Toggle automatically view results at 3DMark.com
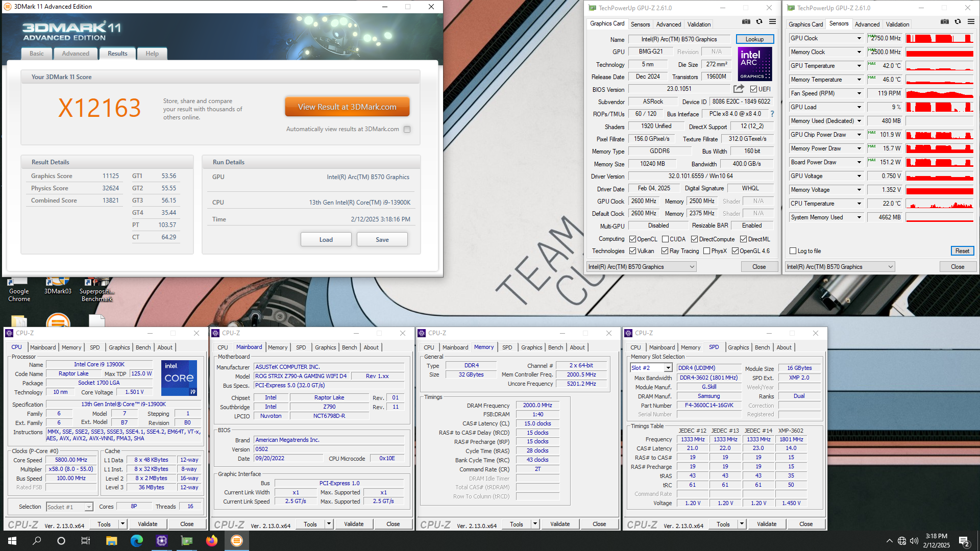The image size is (980, 551). coord(407,129)
